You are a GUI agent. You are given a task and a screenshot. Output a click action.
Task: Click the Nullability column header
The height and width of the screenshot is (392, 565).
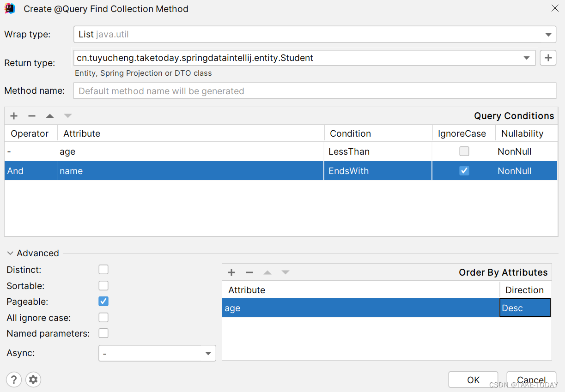[526, 133]
